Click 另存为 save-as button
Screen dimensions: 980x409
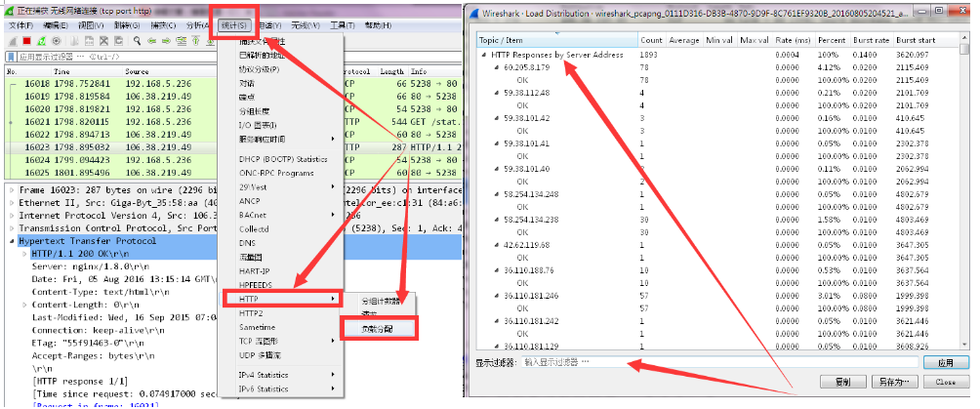(894, 382)
